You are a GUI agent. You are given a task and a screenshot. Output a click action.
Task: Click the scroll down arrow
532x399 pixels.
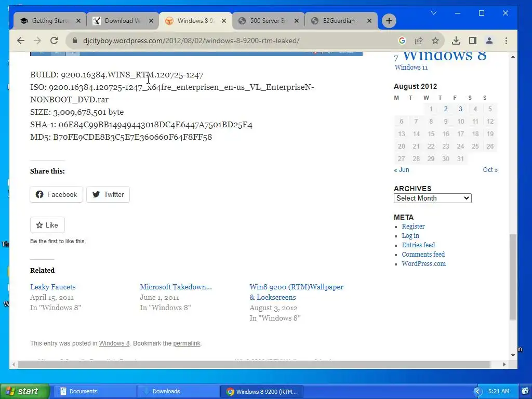[513, 355]
